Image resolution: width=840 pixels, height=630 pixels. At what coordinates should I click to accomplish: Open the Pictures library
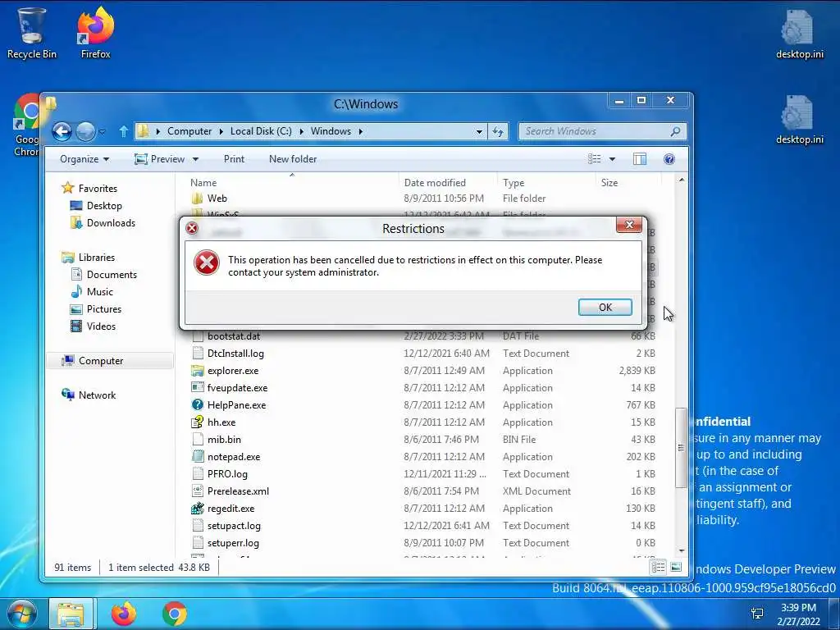click(104, 309)
